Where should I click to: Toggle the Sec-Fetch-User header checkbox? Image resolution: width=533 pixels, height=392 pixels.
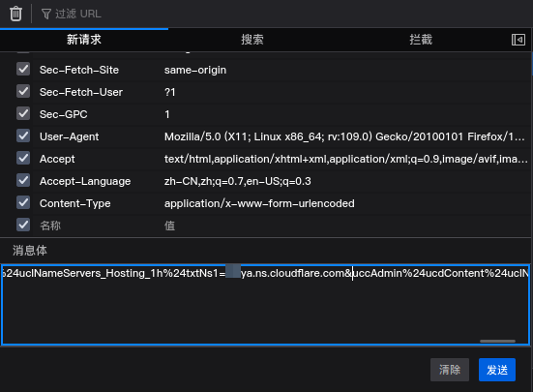click(23, 91)
